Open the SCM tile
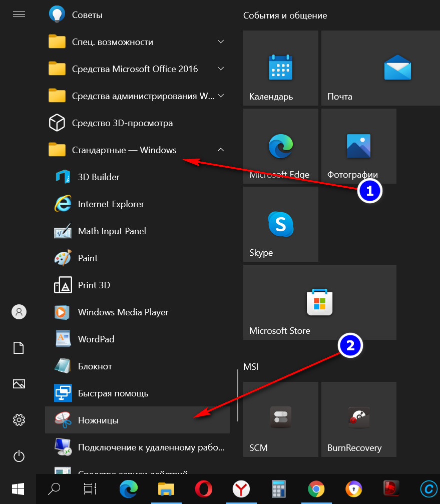Viewport: 440px width, 504px height. click(x=281, y=419)
